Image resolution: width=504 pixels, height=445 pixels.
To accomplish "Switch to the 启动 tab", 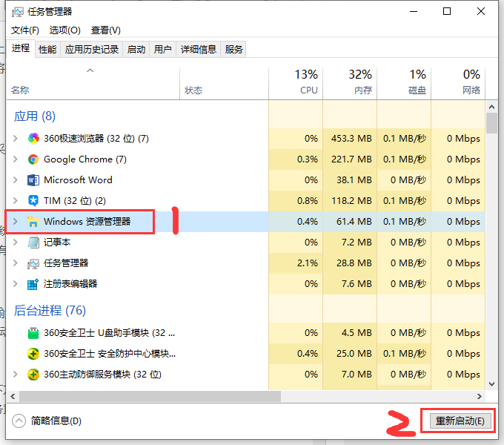I will [136, 50].
